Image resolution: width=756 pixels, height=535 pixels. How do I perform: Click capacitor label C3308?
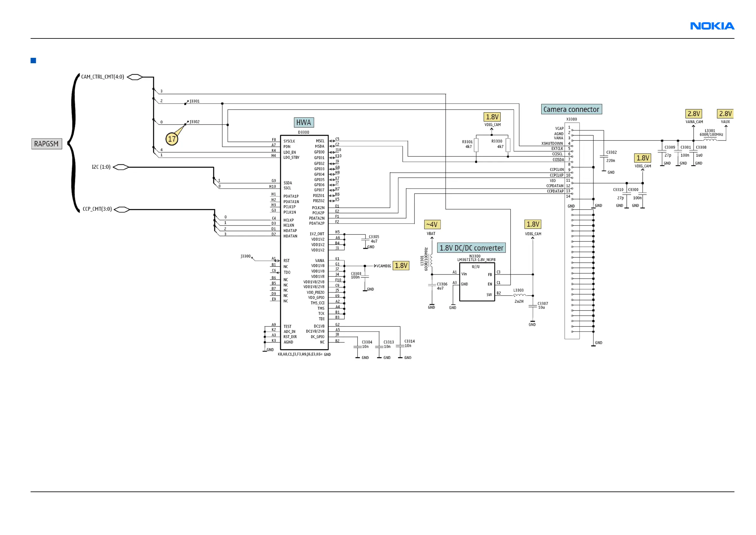(x=701, y=147)
